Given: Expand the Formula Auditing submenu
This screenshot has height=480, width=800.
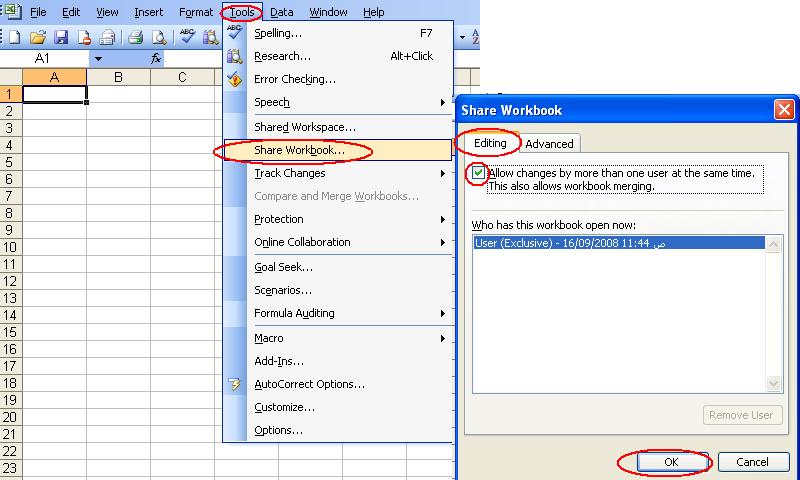Looking at the screenshot, I should (443, 313).
